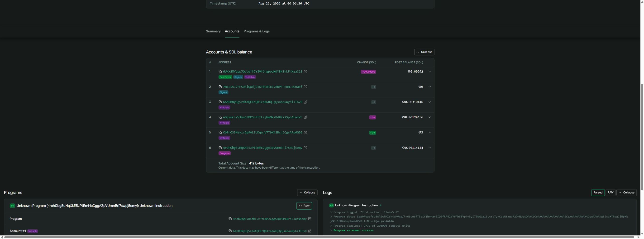Switch logs to RAW view
The height and width of the screenshot is (239, 644).
(x=610, y=193)
